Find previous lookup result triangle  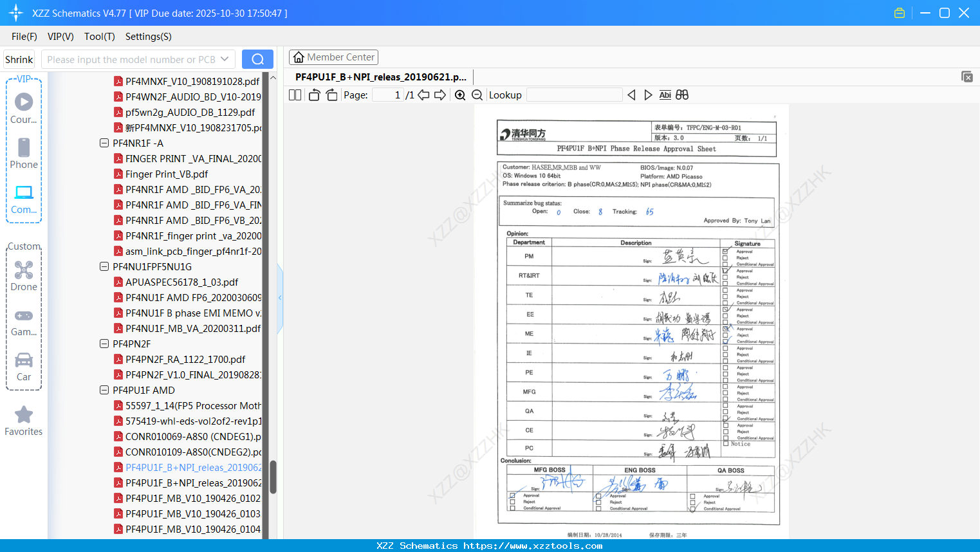[631, 95]
